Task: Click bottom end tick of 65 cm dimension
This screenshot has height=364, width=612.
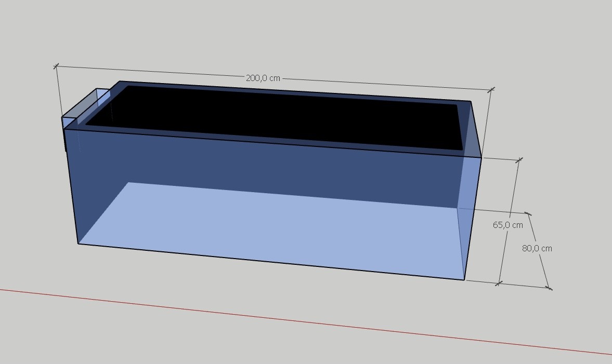Action: pos(499,284)
